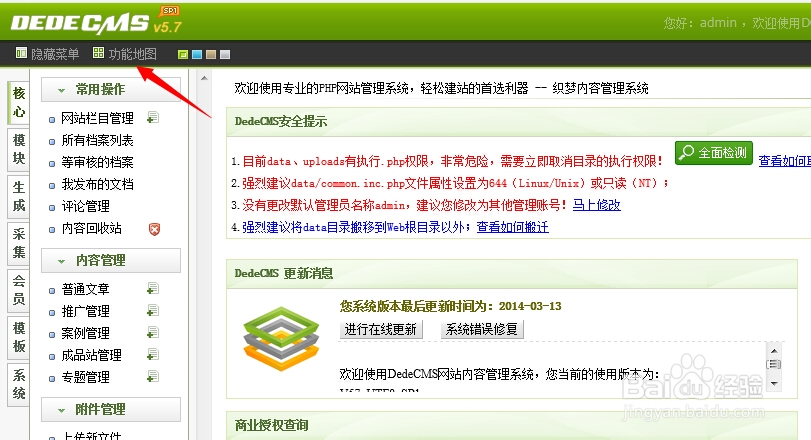This screenshot has height=440, width=811.
Task: Click the add icon beside 普通文章
Action: (153, 288)
